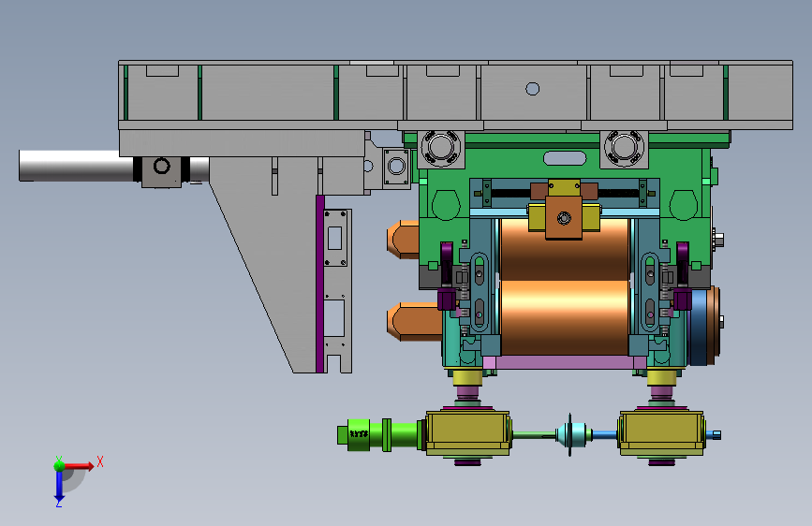The image size is (812, 526).
Task: Select the bright green motor shaft at bottom
Action: tap(380, 435)
